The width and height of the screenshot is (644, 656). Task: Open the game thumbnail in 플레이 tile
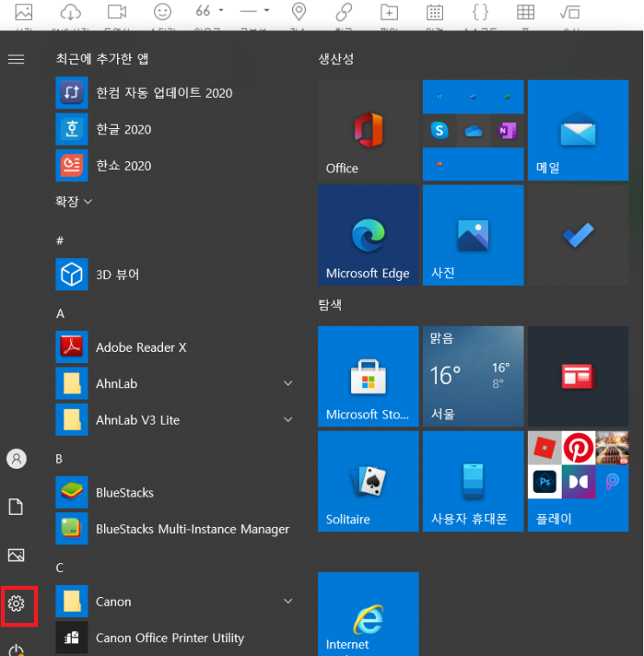click(612, 448)
